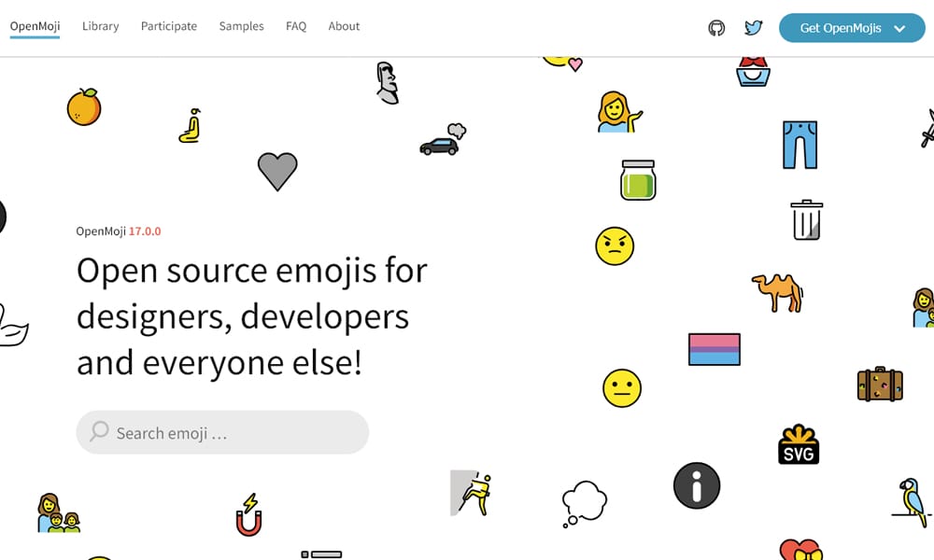Screen dimensions: 934x560
Task: Select the person climbing emoji
Action: click(471, 493)
